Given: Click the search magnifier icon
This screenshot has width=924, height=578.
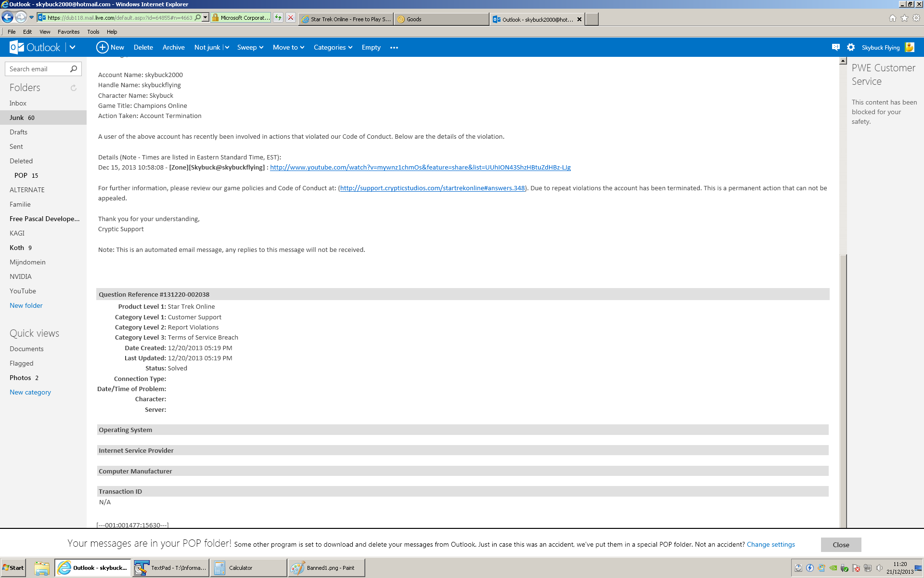Looking at the screenshot, I should (x=74, y=69).
